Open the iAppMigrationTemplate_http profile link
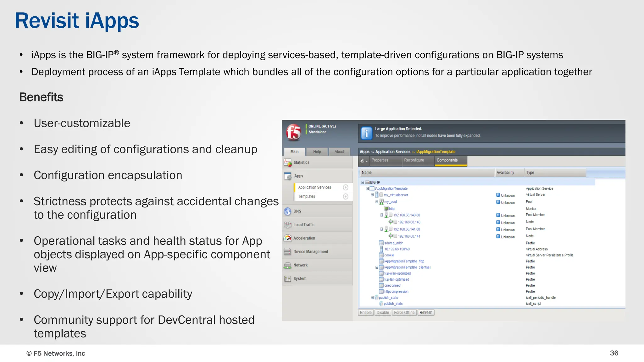The image size is (644, 362). pos(404,261)
